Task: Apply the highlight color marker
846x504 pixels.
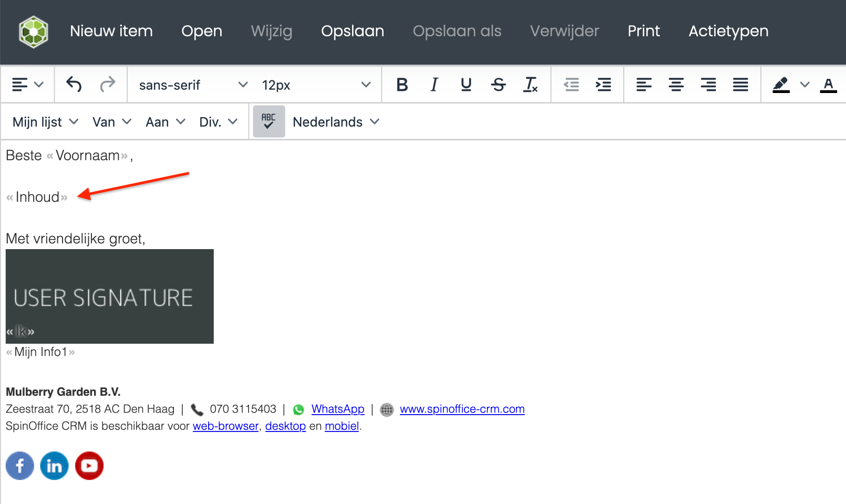Action: 781,85
